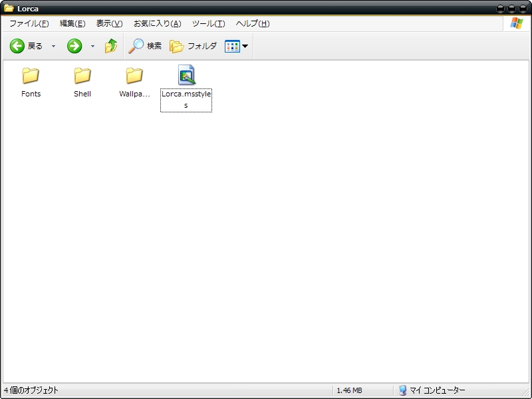Expand the Back button history dropdown
The height and width of the screenshot is (399, 532).
coord(53,46)
